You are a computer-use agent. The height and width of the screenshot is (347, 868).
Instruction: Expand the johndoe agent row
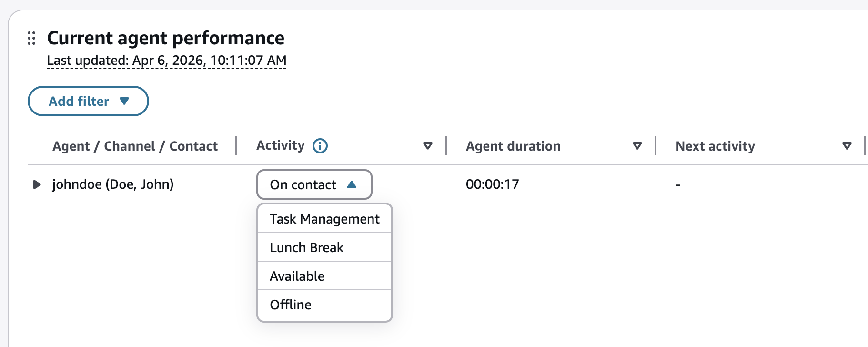37,184
